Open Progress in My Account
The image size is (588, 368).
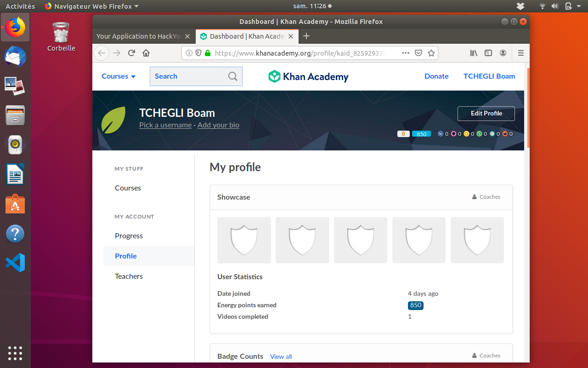point(129,236)
